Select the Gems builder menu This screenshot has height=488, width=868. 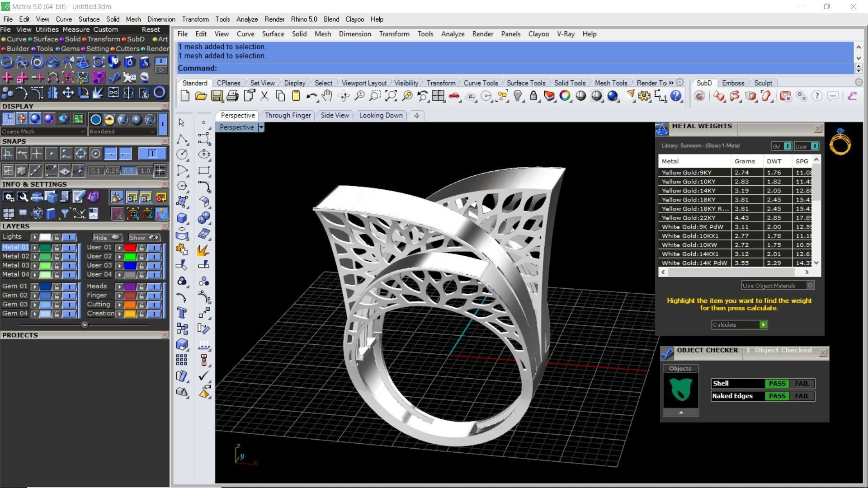pos(70,49)
